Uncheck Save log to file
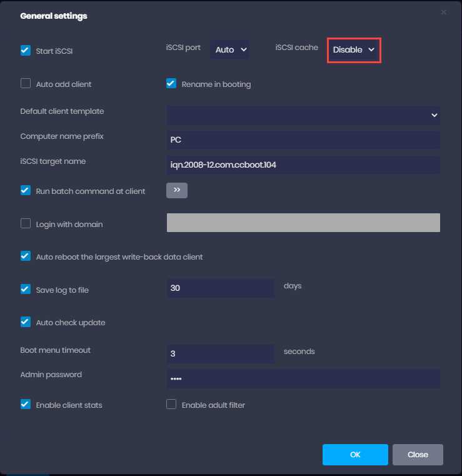The height and width of the screenshot is (476, 462). click(26, 289)
